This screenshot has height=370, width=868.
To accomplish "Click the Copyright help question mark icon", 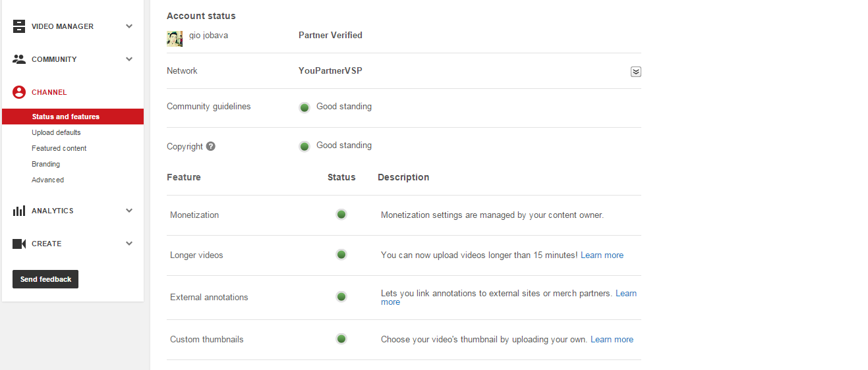I will tap(211, 146).
